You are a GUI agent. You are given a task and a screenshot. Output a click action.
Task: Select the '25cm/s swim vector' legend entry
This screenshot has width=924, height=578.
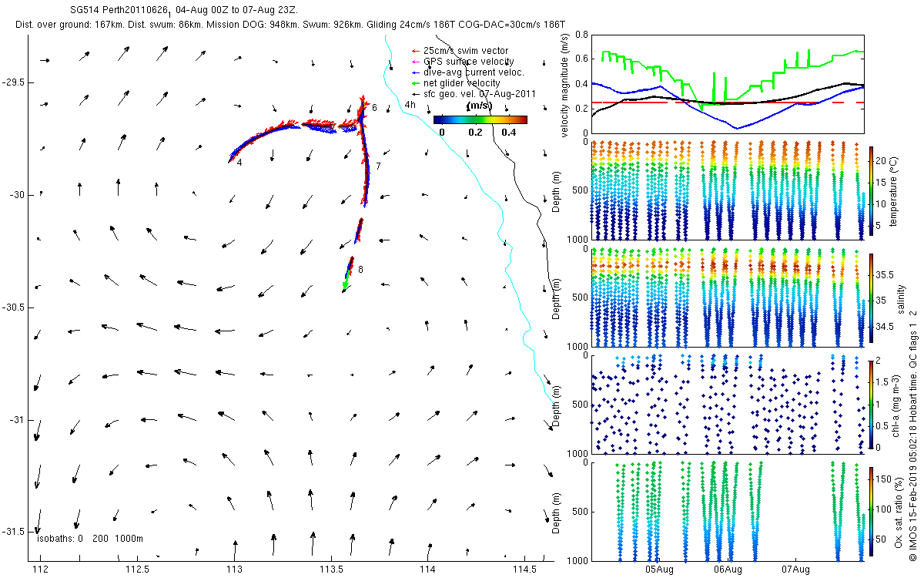click(466, 51)
